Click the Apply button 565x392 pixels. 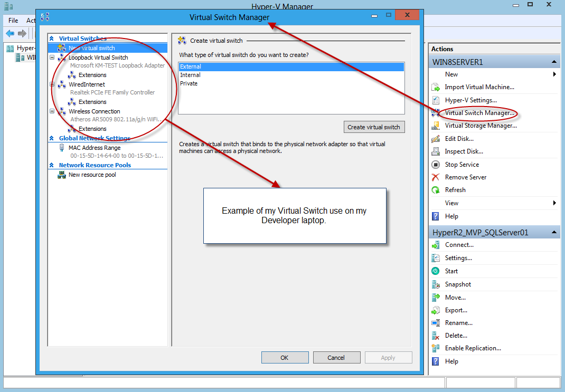388,358
